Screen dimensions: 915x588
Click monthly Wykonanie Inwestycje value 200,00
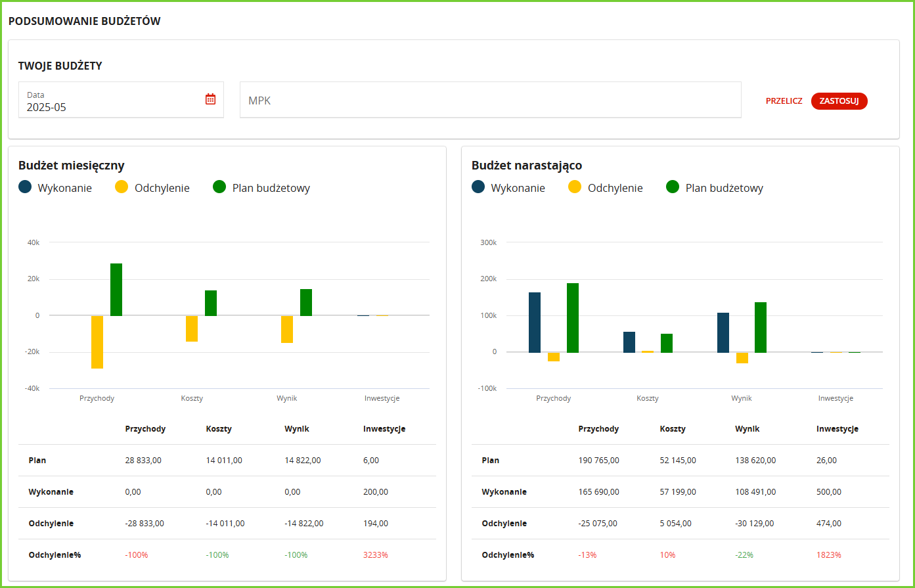(376, 492)
